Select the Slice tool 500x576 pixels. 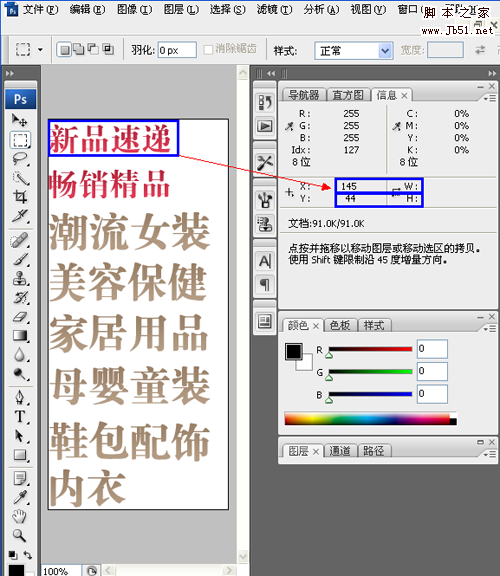20,216
